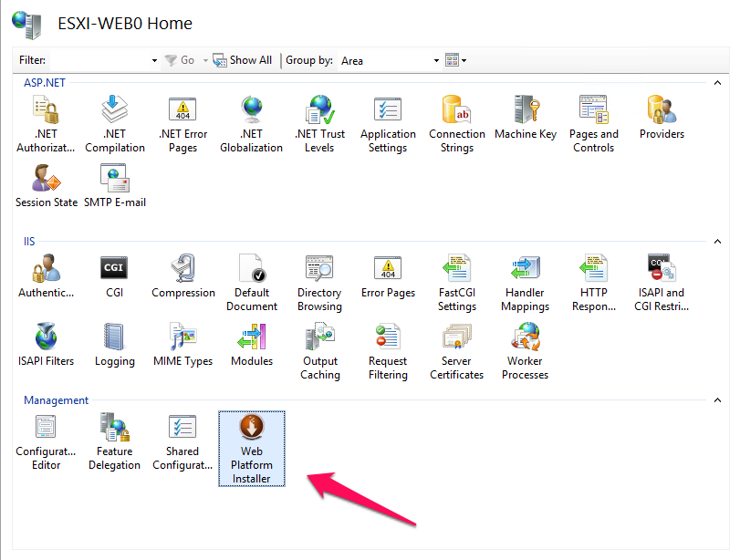This screenshot has height=560, width=740.
Task: Expand the Filter dropdown arrow
Action: 154,61
